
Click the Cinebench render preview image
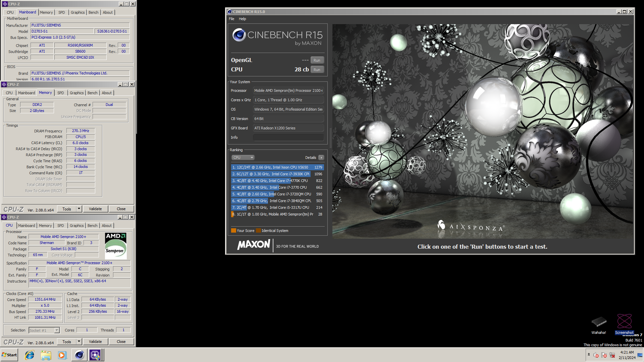tap(483, 131)
